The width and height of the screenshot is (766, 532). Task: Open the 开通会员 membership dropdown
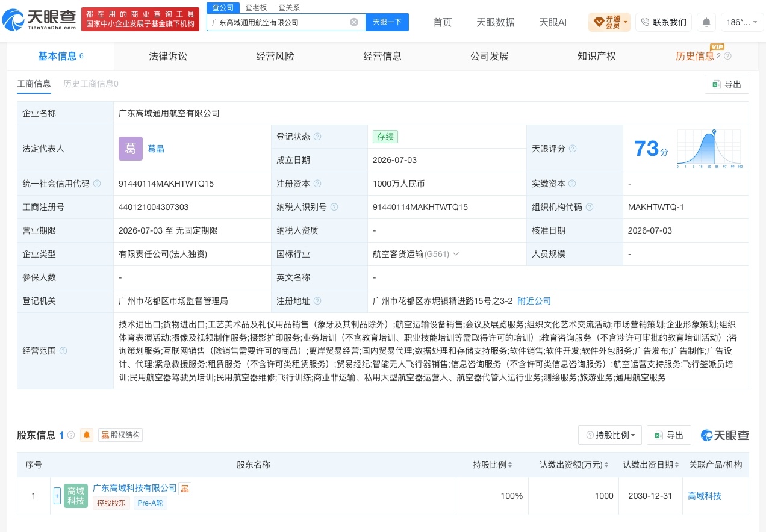[x=609, y=22]
